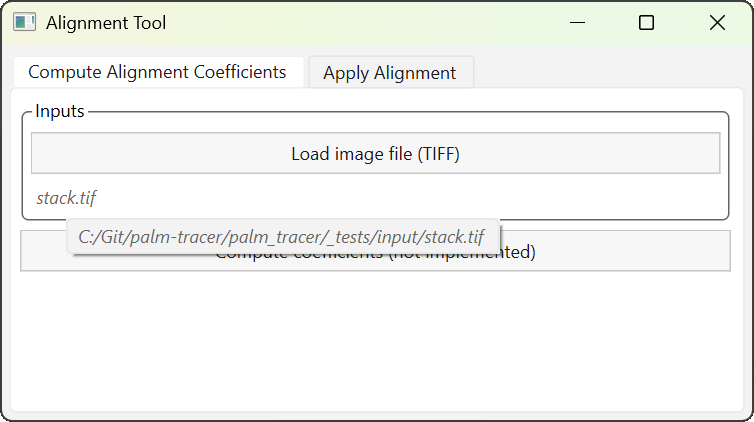Minimize the Alignment Tool window
The image size is (754, 422).
[577, 22]
